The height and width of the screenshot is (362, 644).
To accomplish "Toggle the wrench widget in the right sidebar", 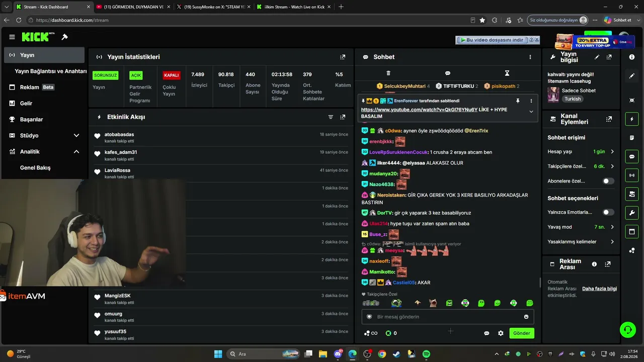I will (x=632, y=213).
